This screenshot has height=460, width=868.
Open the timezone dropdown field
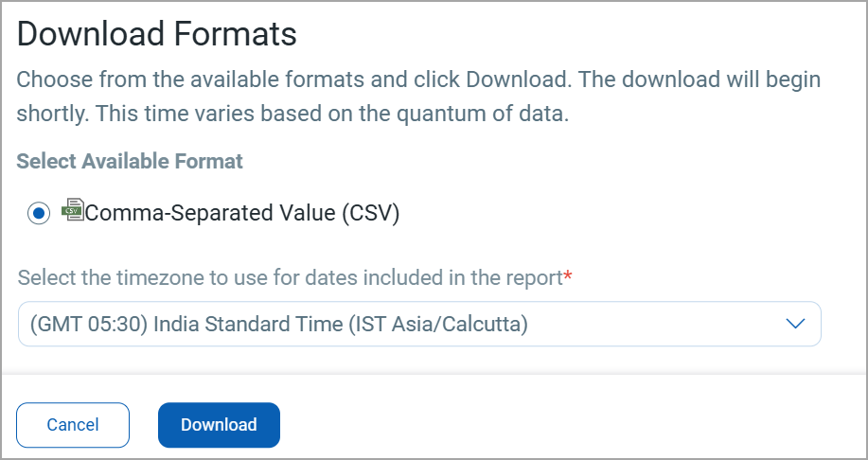[x=419, y=324]
